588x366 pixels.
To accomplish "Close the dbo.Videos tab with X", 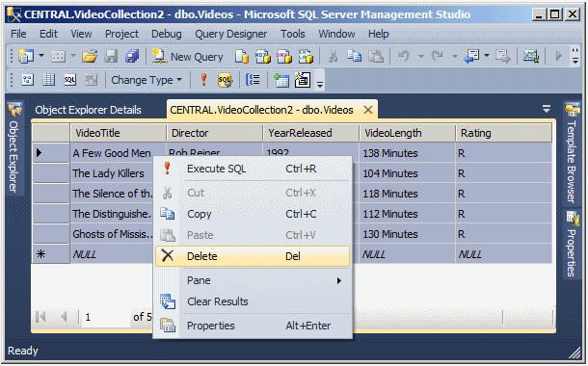I will (x=368, y=110).
